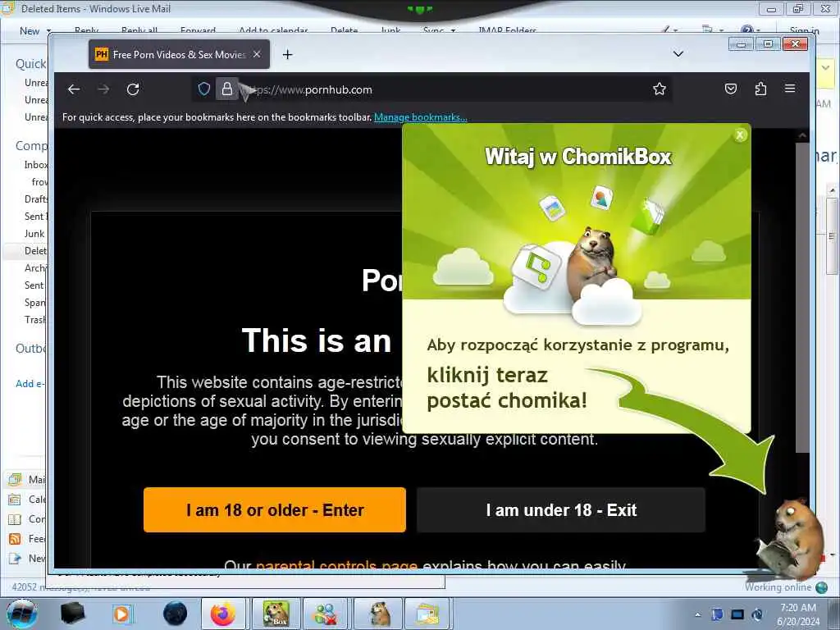Switch to Windows Live Mail on the taskbar
840x630 pixels.
click(x=428, y=614)
